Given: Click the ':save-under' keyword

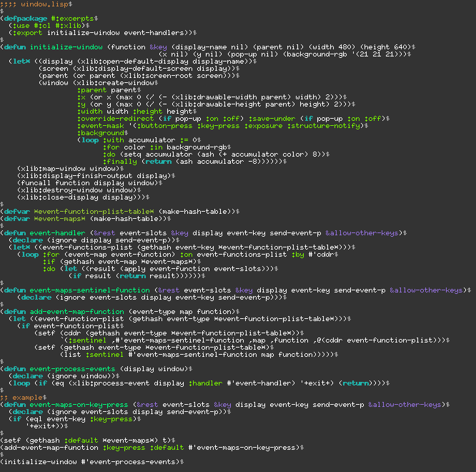Looking at the screenshot, I should coord(272,119).
